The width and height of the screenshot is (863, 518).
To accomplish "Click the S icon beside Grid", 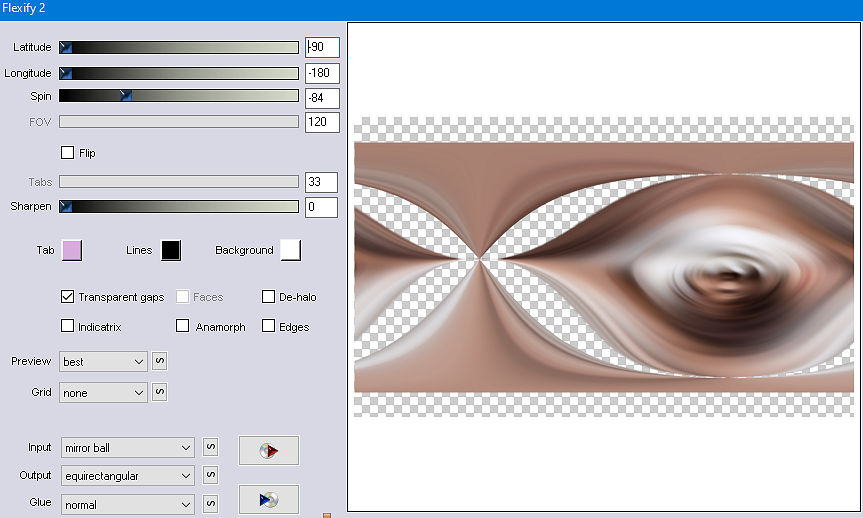I will pos(160,392).
